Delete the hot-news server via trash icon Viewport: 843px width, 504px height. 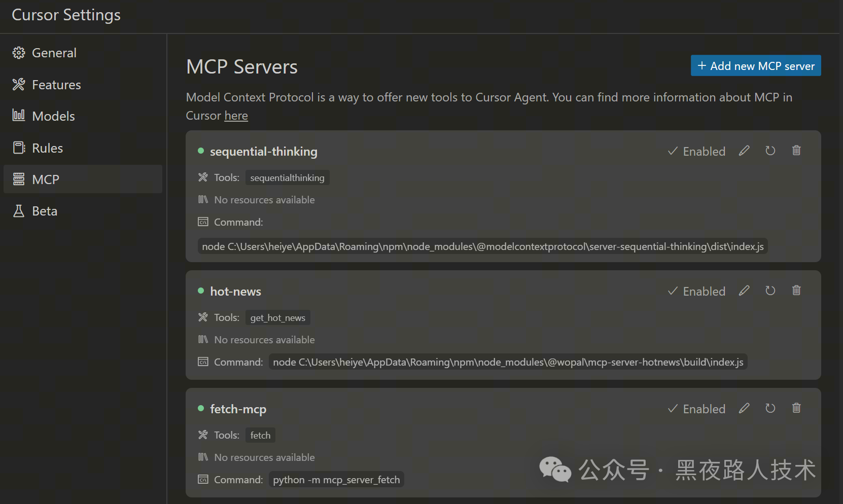[796, 291]
